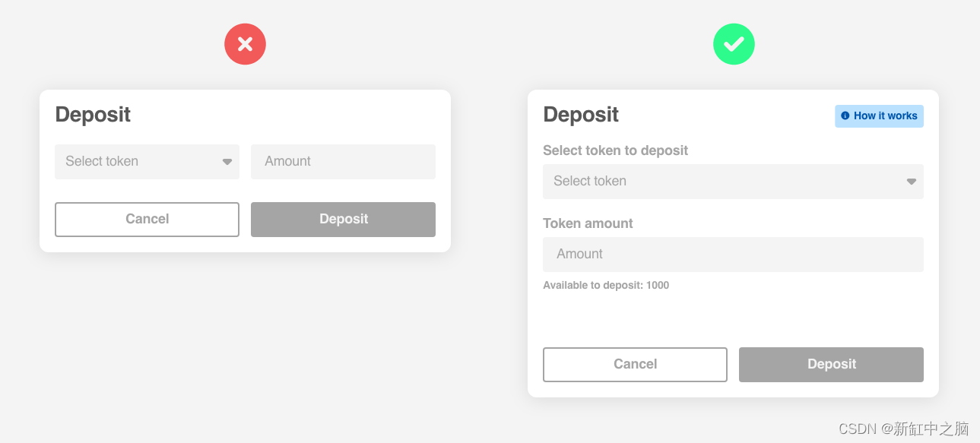Click the arrow of Select token field beside Amount
980x443 pixels.
click(x=227, y=162)
